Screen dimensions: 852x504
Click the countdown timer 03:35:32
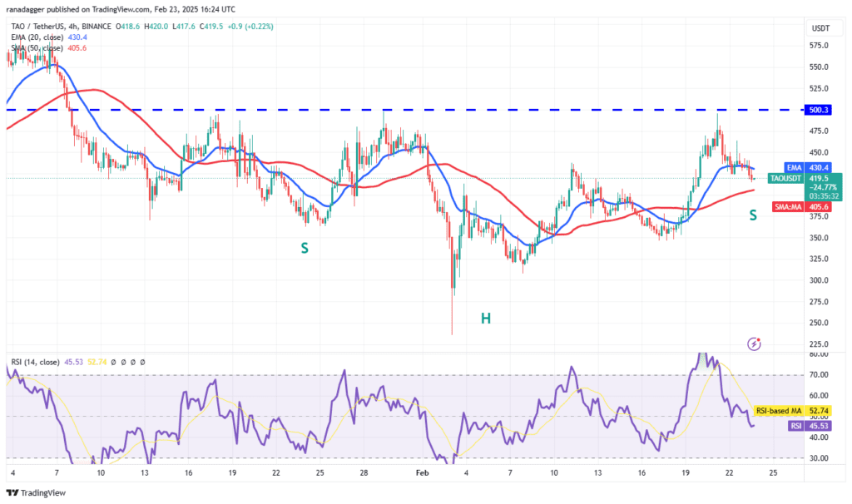click(820, 196)
